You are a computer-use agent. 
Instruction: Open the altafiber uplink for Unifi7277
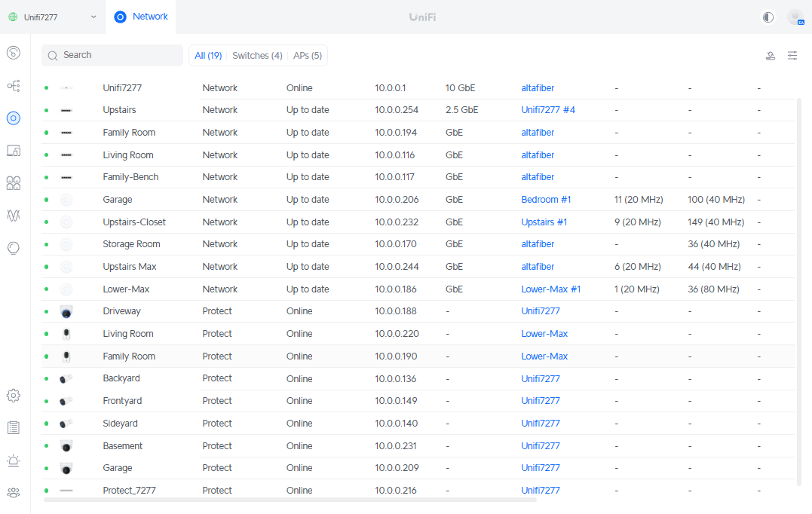538,88
